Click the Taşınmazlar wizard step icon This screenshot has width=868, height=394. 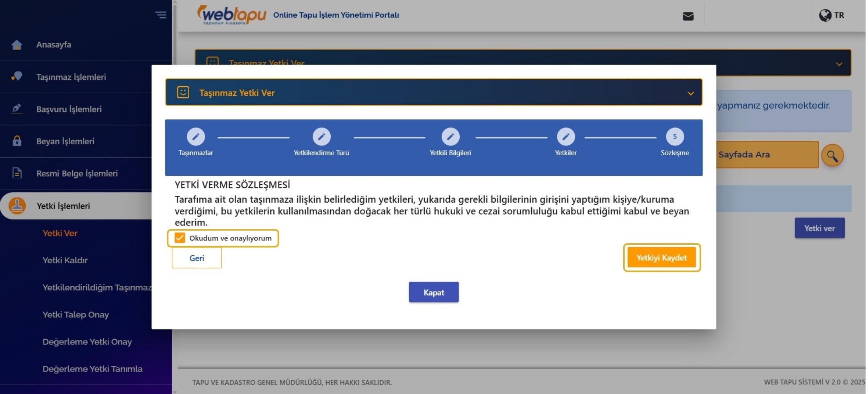pos(196,137)
